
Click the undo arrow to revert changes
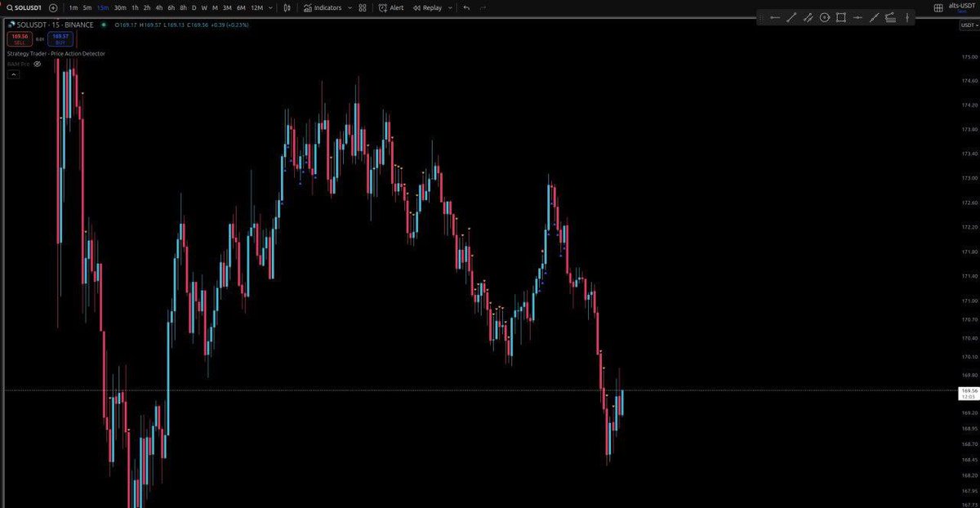click(x=465, y=7)
